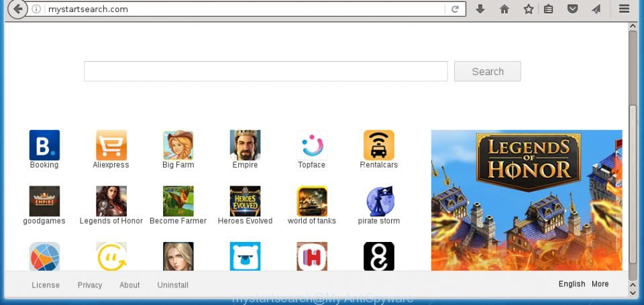This screenshot has height=305, width=644.
Task: Open the Rentalcars taxi icon
Action: point(378,145)
